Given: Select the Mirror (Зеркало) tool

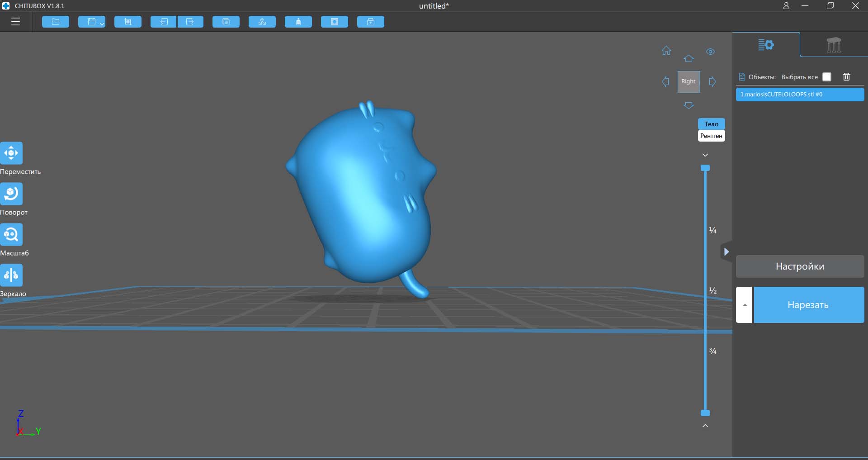Looking at the screenshot, I should [11, 275].
